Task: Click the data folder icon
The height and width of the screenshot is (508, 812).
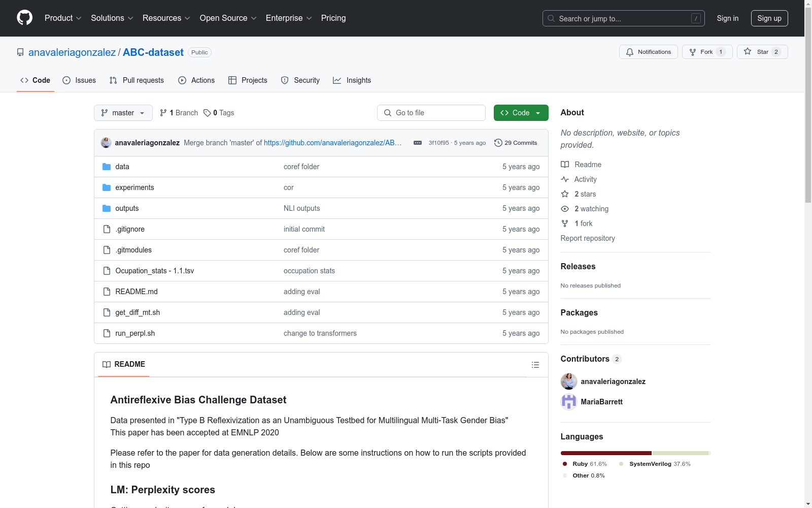Action: (107, 167)
